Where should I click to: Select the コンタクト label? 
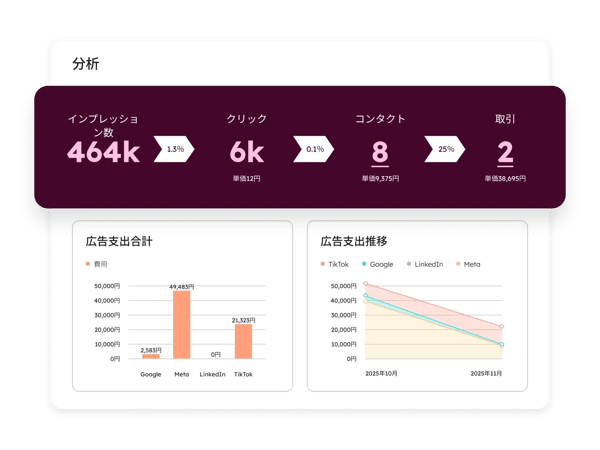point(380,119)
